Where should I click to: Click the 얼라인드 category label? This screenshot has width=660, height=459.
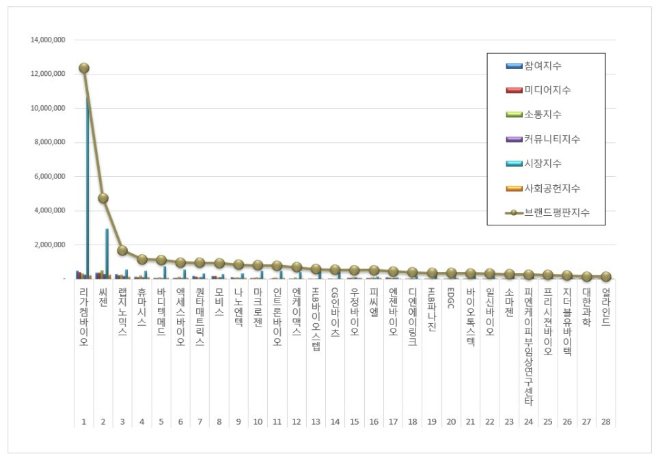click(605, 306)
